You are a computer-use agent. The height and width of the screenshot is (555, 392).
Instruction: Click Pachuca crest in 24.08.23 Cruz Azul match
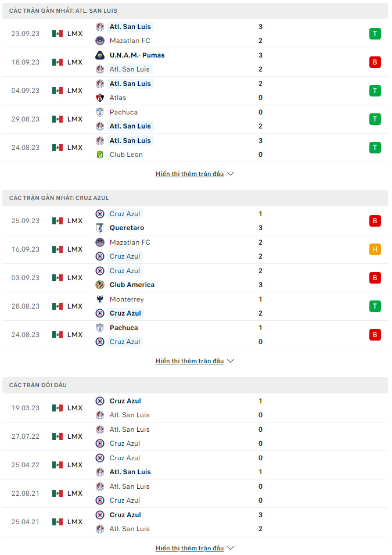click(100, 328)
